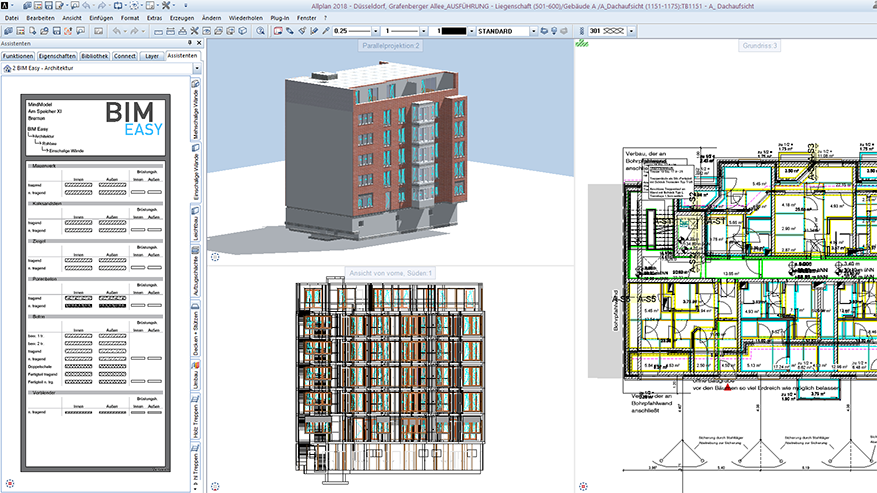This screenshot has width=877, height=493.
Task: Click the Undo arrow in the toolbar
Action: click(118, 32)
